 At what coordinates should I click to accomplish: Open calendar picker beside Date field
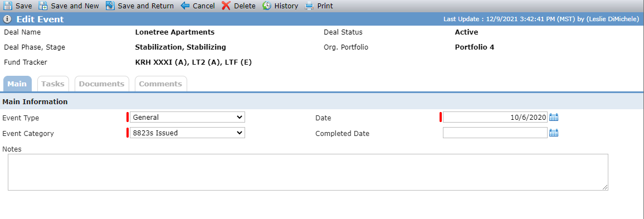554,117
